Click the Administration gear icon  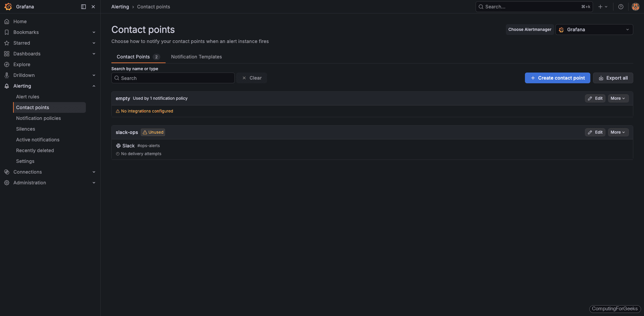[7, 182]
